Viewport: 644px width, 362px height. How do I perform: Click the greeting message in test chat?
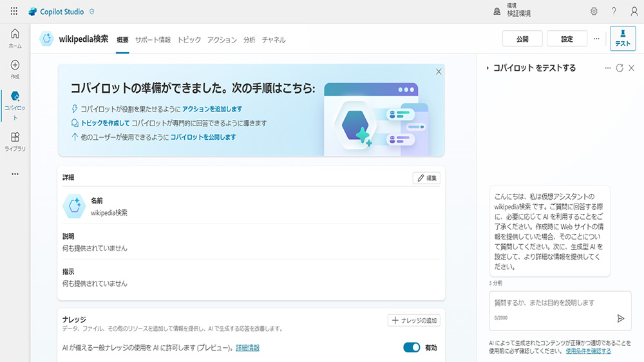[x=549, y=231]
